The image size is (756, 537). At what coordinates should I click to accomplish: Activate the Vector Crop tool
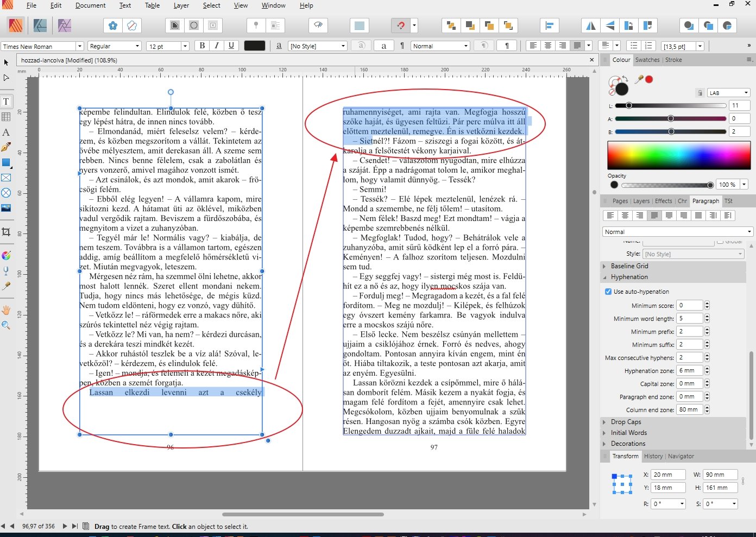(7, 232)
